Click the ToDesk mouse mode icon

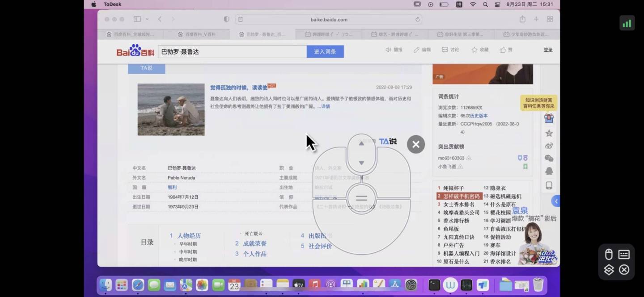click(x=609, y=255)
